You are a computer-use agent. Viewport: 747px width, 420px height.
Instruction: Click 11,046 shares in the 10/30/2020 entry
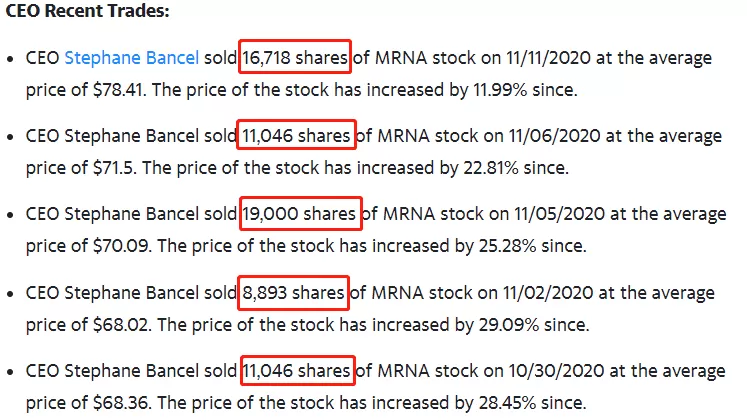click(x=297, y=371)
